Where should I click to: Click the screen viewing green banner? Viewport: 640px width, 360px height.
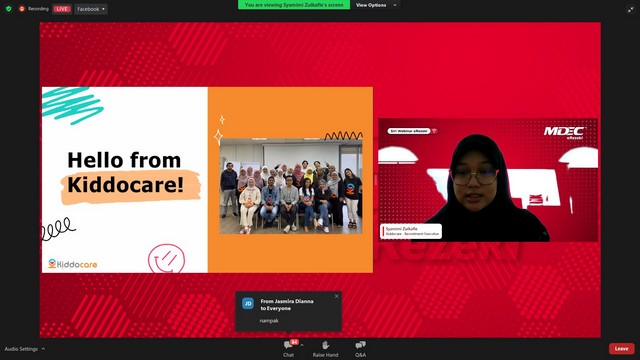tap(294, 5)
